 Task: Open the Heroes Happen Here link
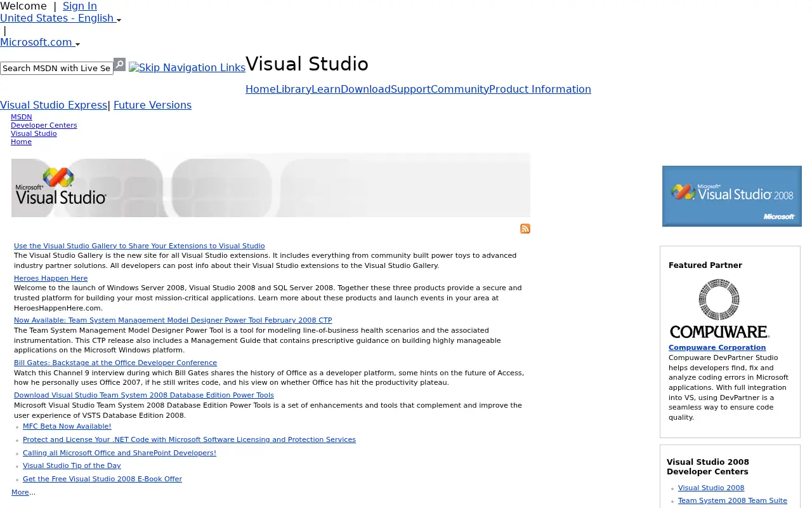tap(51, 278)
